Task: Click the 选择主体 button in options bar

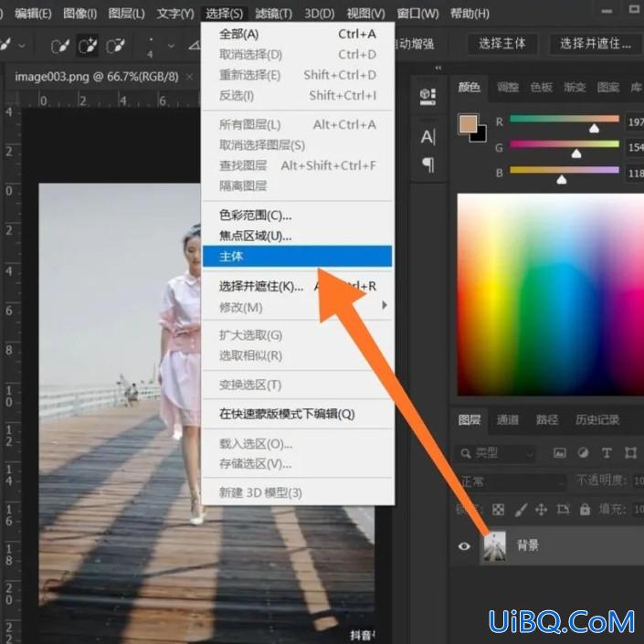Action: tap(501, 44)
